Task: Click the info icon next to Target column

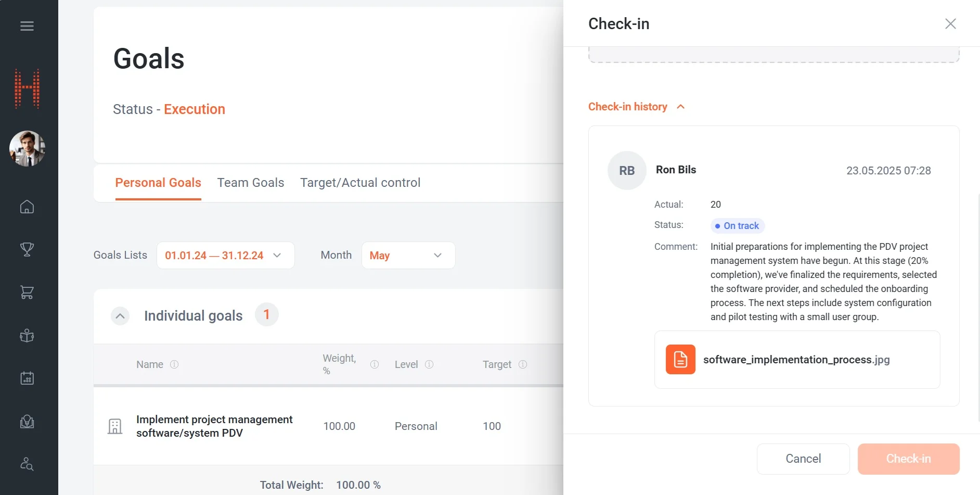Action: (x=523, y=364)
